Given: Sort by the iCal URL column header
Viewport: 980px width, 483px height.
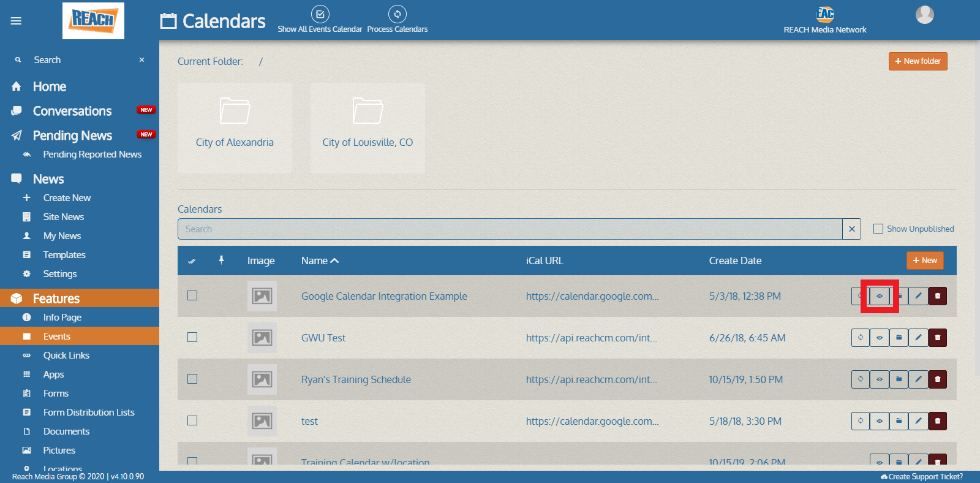Looking at the screenshot, I should [x=545, y=261].
